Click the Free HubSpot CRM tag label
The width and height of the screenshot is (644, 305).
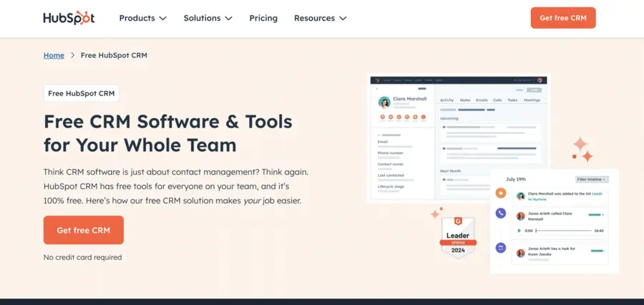coord(82,93)
